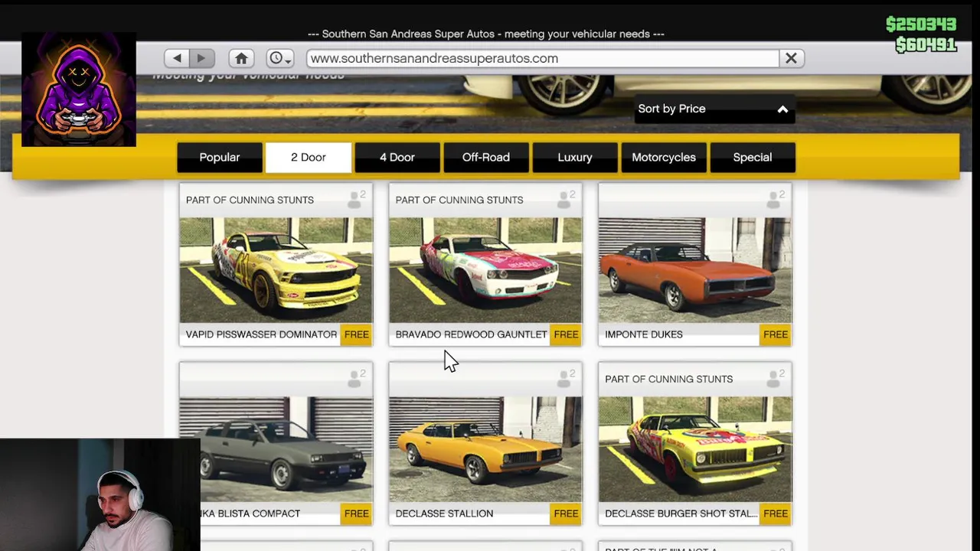This screenshot has width=980, height=551.
Task: Open the Imponte Dukes car image
Action: [x=695, y=270]
